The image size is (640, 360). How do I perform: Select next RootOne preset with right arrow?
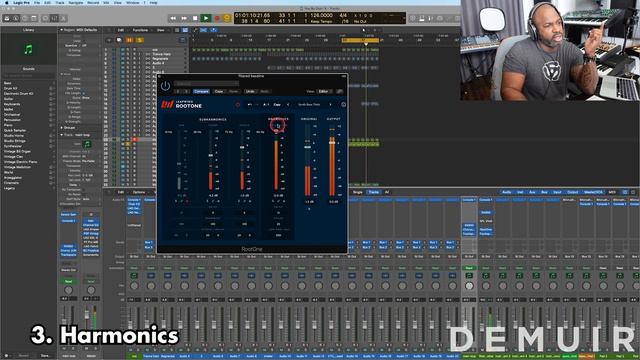pyautogui.click(x=330, y=105)
